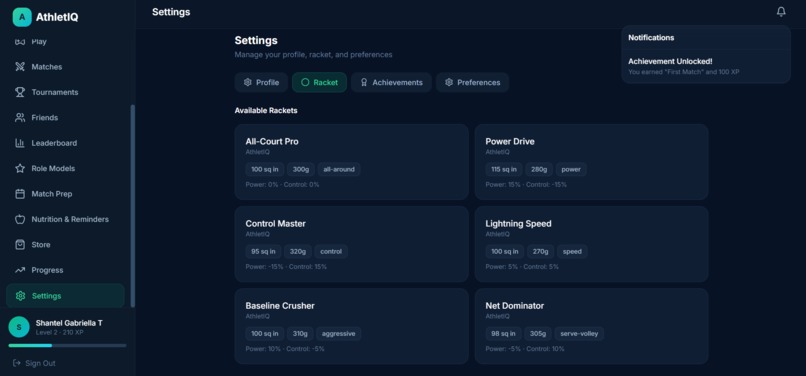Click the "Notifications" panel heading
This screenshot has width=806, height=376.
pyautogui.click(x=651, y=38)
